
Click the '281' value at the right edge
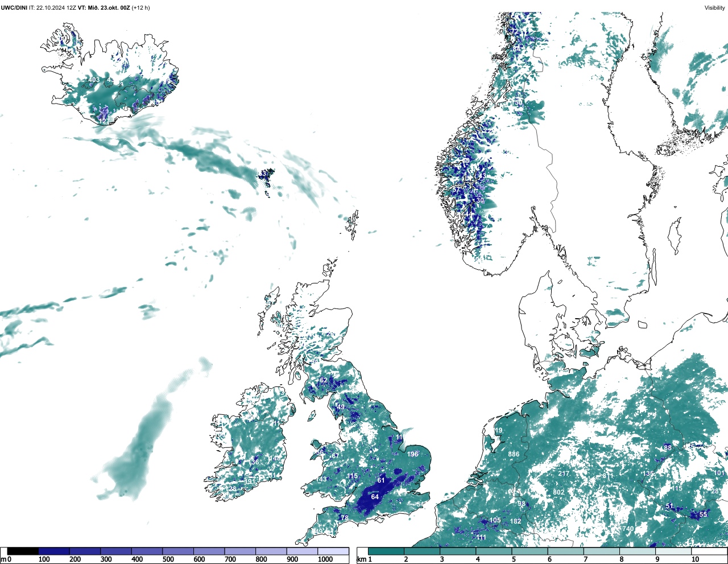[716, 492]
